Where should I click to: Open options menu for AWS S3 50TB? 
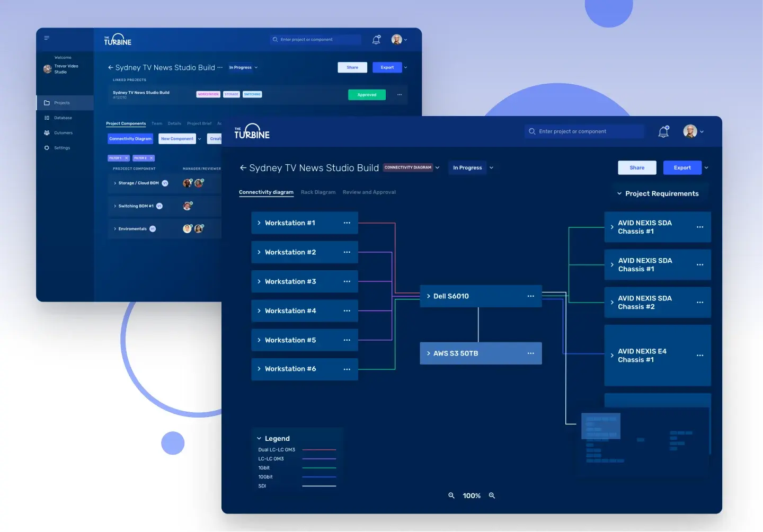[x=531, y=353]
